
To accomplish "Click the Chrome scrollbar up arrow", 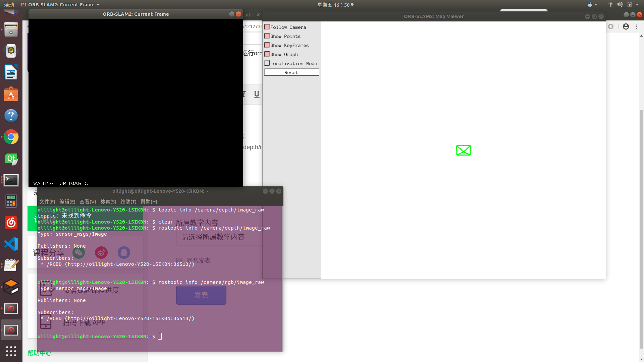I will coord(641,36).
